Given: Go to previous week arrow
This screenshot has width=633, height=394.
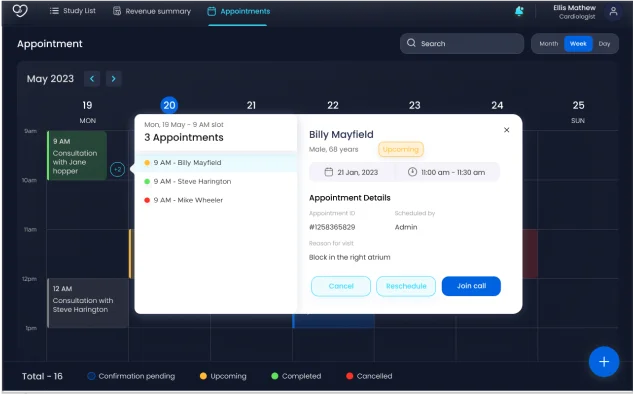Looking at the screenshot, I should [92, 79].
